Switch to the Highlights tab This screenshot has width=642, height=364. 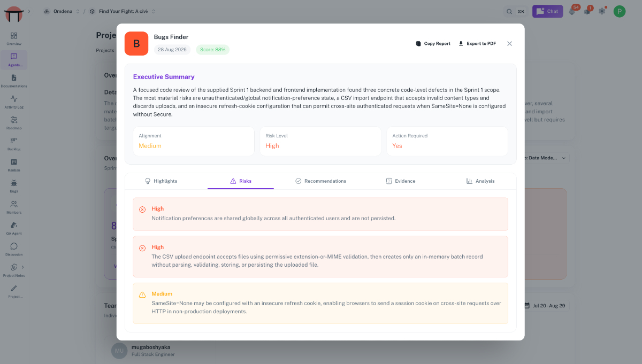pyautogui.click(x=161, y=181)
